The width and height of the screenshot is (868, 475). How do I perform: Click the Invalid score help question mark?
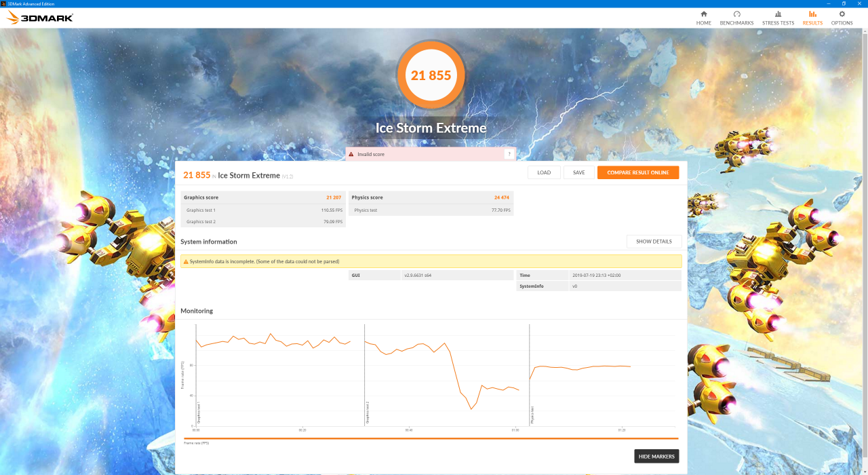(509, 154)
